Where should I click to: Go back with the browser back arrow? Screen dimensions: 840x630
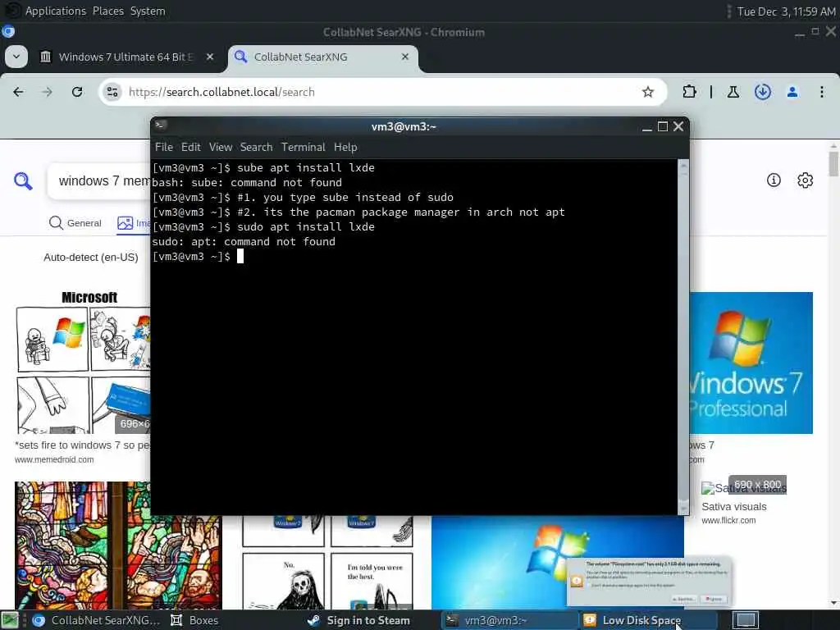click(18, 92)
